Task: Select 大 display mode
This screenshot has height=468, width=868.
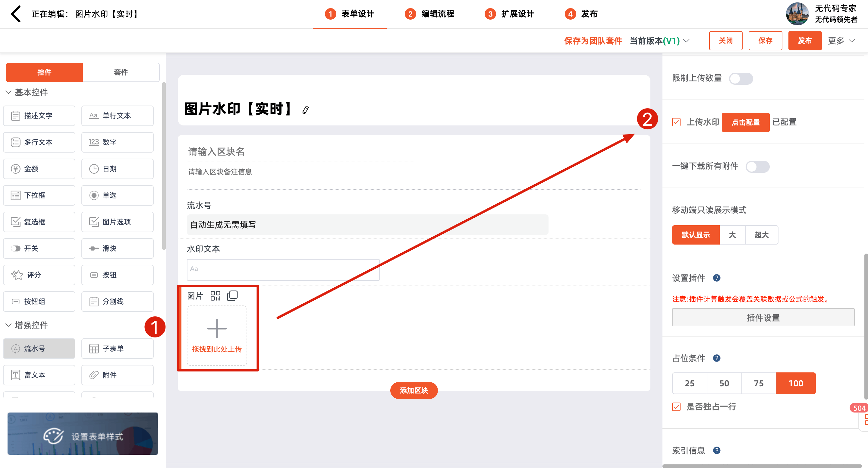Action: pos(732,235)
